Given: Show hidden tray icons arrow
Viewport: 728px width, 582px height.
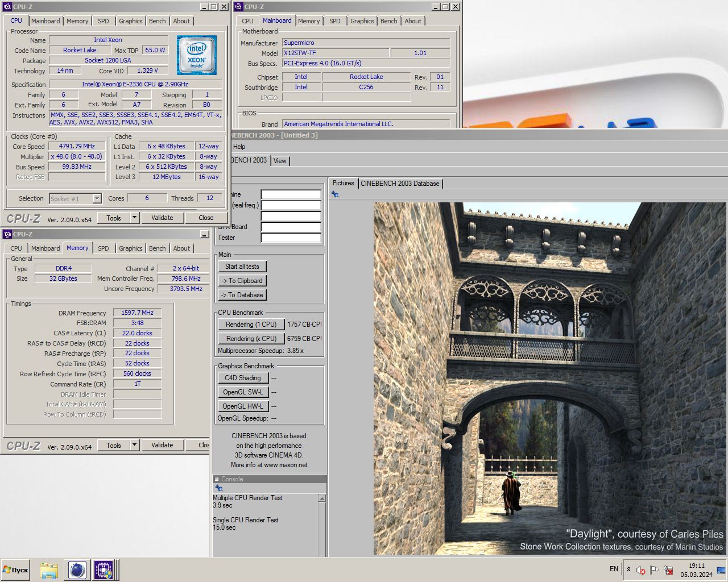Looking at the screenshot, I should point(628,569).
